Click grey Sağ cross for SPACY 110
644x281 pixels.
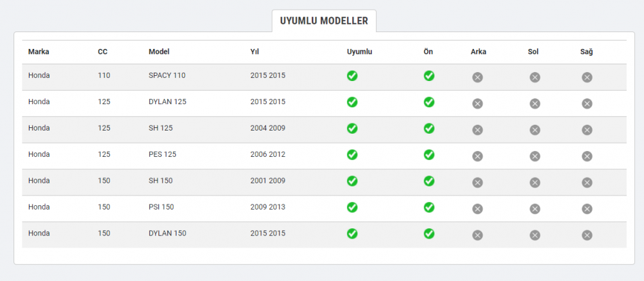click(x=587, y=77)
